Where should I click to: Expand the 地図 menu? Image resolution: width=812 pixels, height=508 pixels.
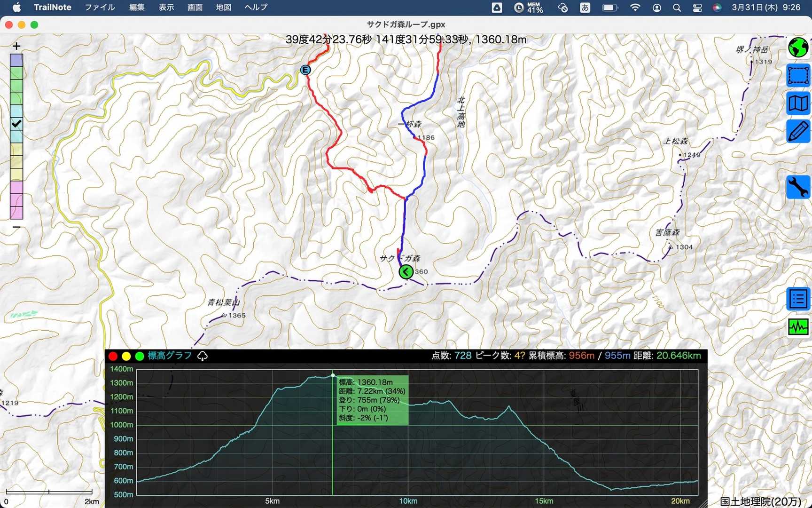tap(223, 8)
